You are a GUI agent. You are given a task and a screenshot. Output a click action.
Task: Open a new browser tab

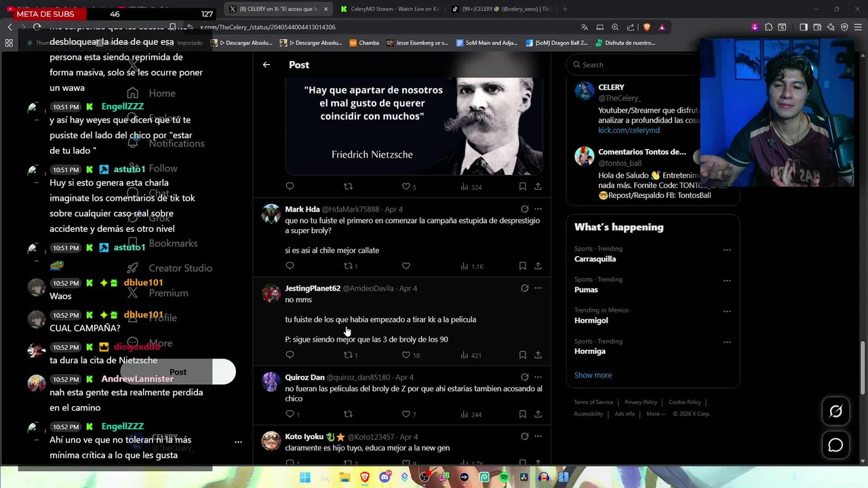click(x=565, y=9)
